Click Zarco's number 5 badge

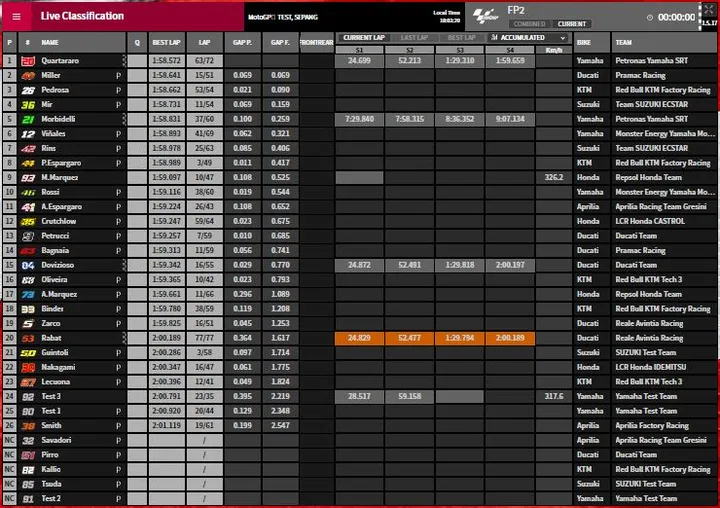[28, 324]
